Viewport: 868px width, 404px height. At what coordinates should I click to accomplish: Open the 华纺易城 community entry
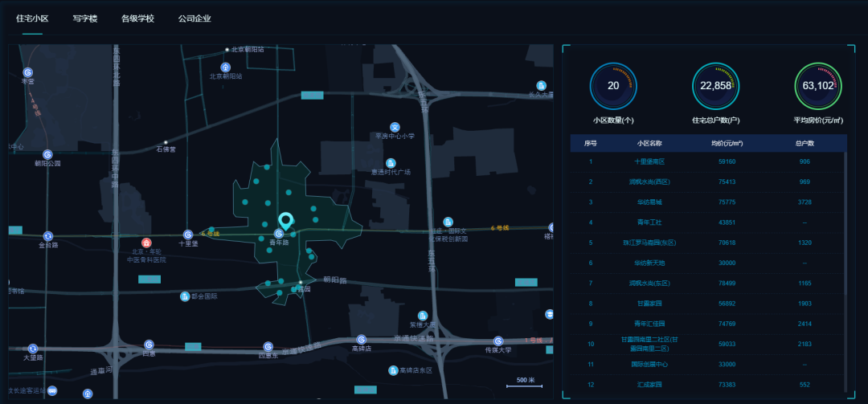[649, 202]
